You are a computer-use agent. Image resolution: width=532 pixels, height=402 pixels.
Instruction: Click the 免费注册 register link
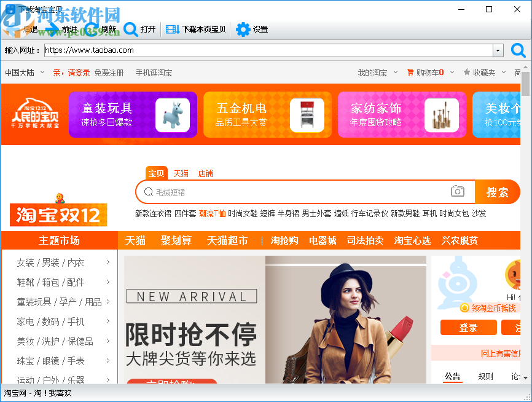pos(109,73)
